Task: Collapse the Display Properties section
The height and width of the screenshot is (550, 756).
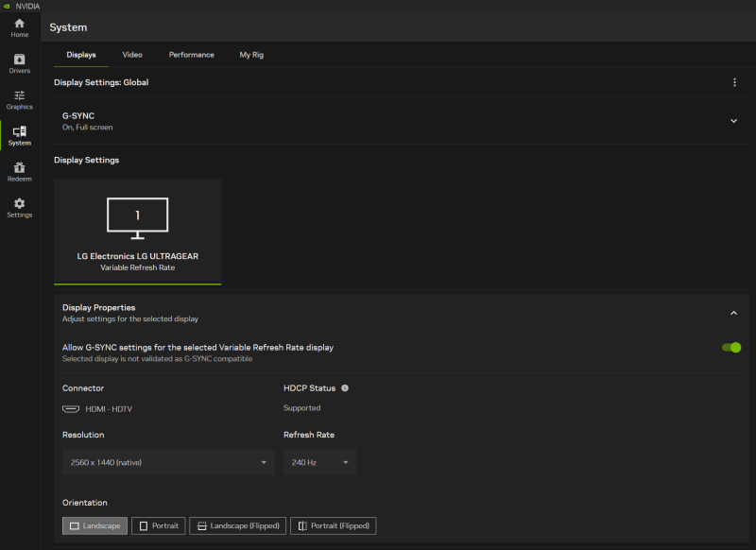Action: [733, 314]
